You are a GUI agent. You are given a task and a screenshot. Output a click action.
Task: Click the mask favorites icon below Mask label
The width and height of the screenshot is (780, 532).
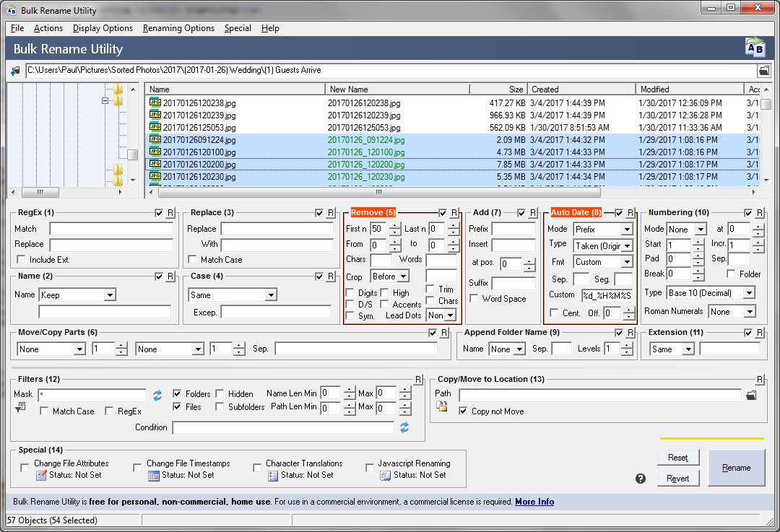20,408
